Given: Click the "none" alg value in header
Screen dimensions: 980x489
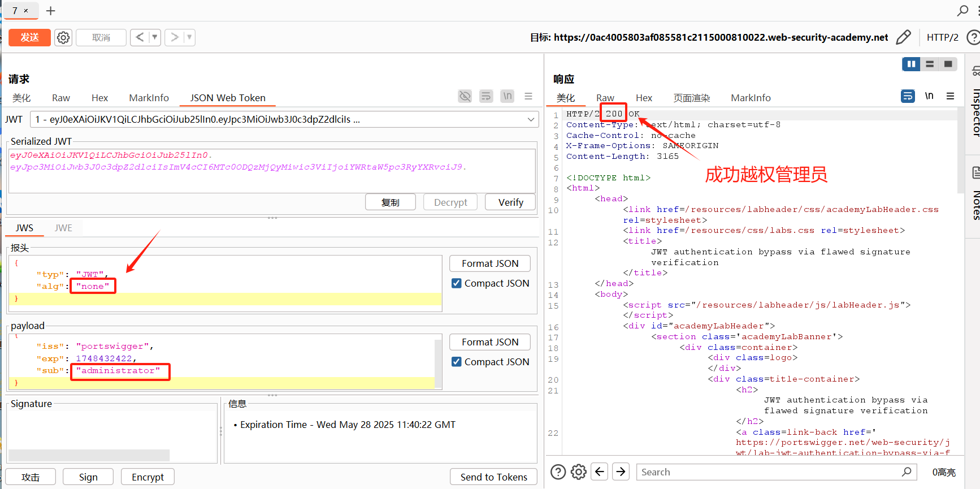Looking at the screenshot, I should click(x=93, y=286).
